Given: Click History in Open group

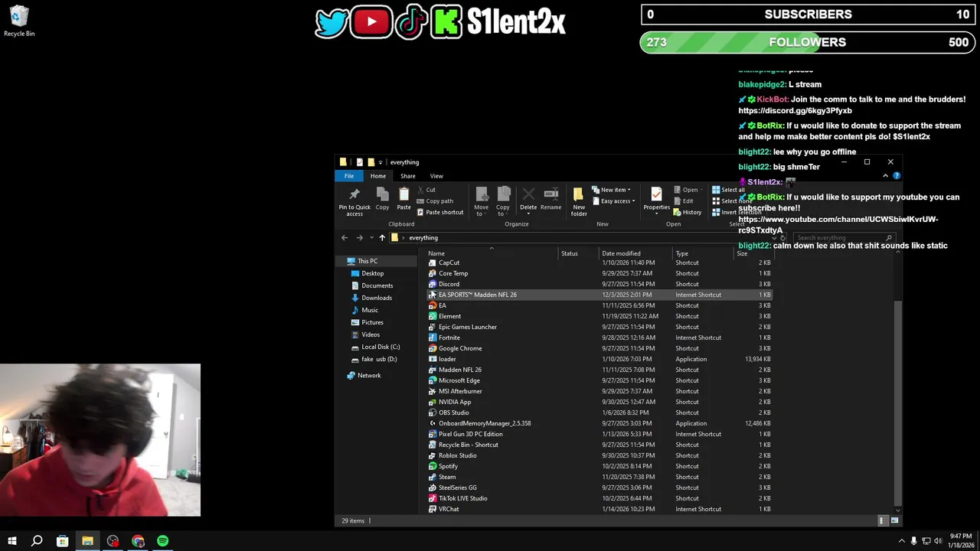Looking at the screenshot, I should point(687,212).
